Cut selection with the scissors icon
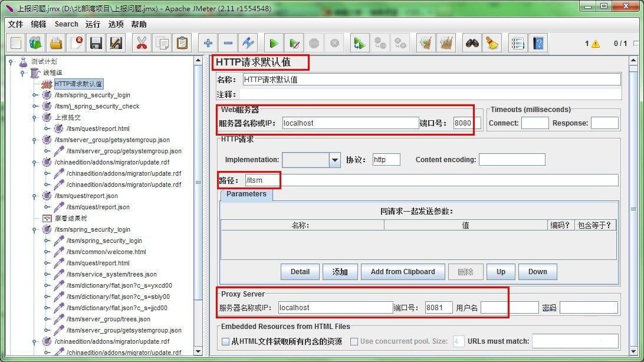 (142, 42)
